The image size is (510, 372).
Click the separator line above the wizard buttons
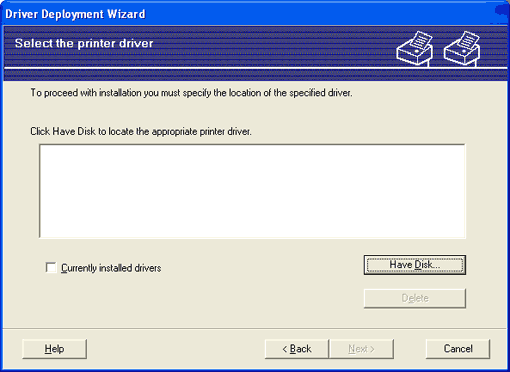tap(255, 328)
